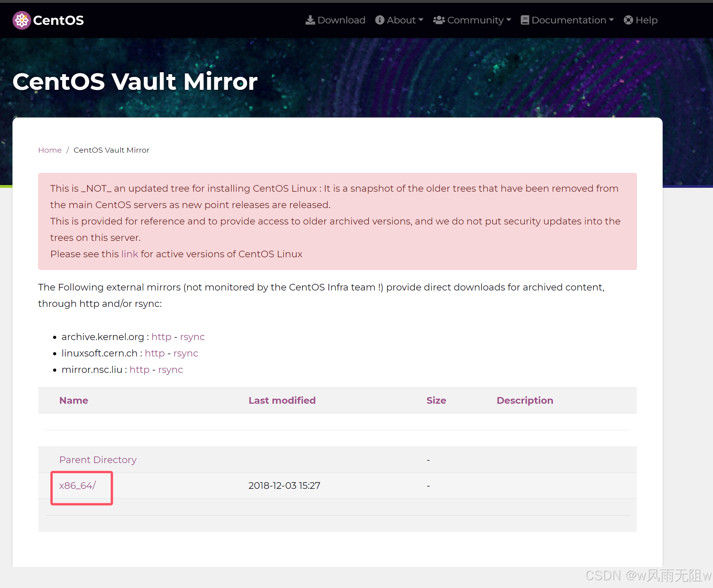This screenshot has height=588, width=713.
Task: Expand the Documentation dropdown caret
Action: (x=611, y=20)
